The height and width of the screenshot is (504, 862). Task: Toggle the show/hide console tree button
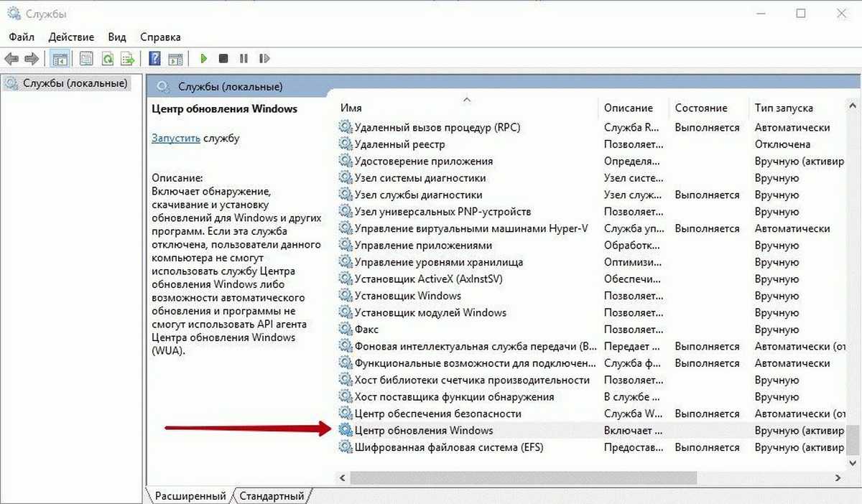60,59
